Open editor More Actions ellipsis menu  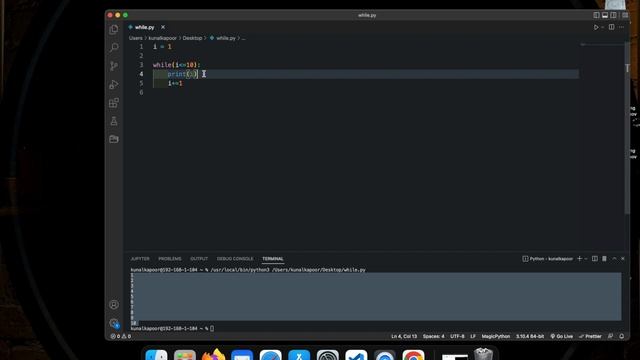coord(621,27)
